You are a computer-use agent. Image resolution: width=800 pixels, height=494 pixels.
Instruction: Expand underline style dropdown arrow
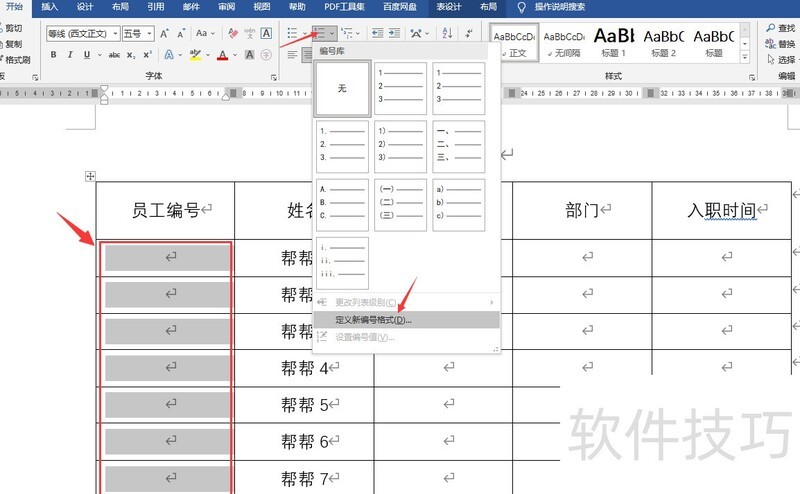point(99,55)
